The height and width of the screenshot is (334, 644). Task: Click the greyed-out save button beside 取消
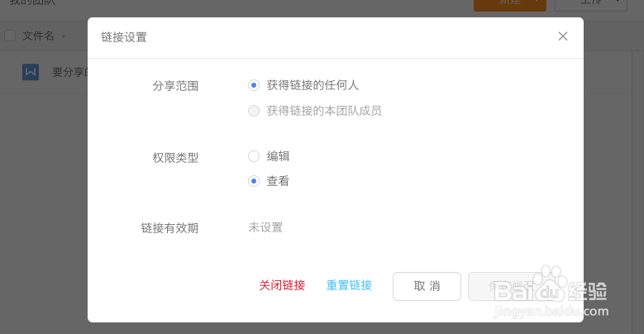point(503,286)
